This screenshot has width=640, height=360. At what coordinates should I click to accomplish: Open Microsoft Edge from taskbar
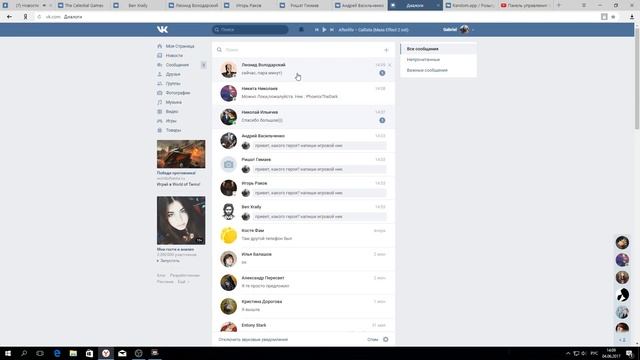pyautogui.click(x=57, y=353)
